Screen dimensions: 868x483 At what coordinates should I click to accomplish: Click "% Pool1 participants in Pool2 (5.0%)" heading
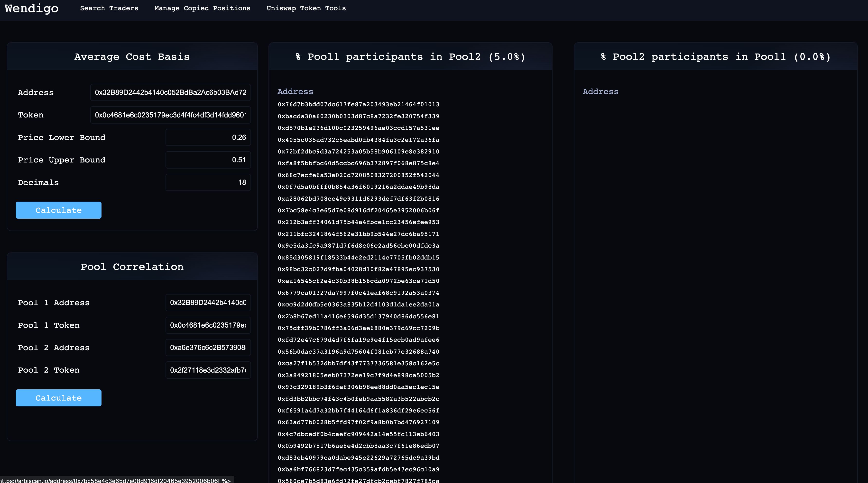click(410, 57)
